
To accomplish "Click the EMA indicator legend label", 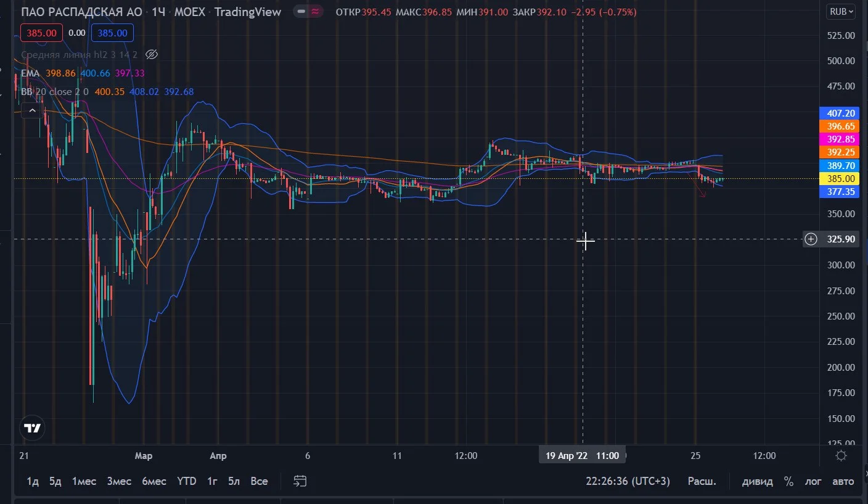I will tap(30, 73).
